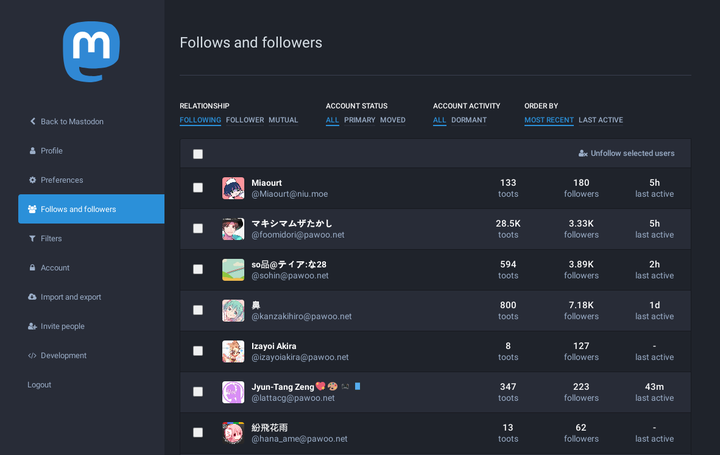Show only Mutual relationships
The image size is (720, 455).
(x=283, y=120)
